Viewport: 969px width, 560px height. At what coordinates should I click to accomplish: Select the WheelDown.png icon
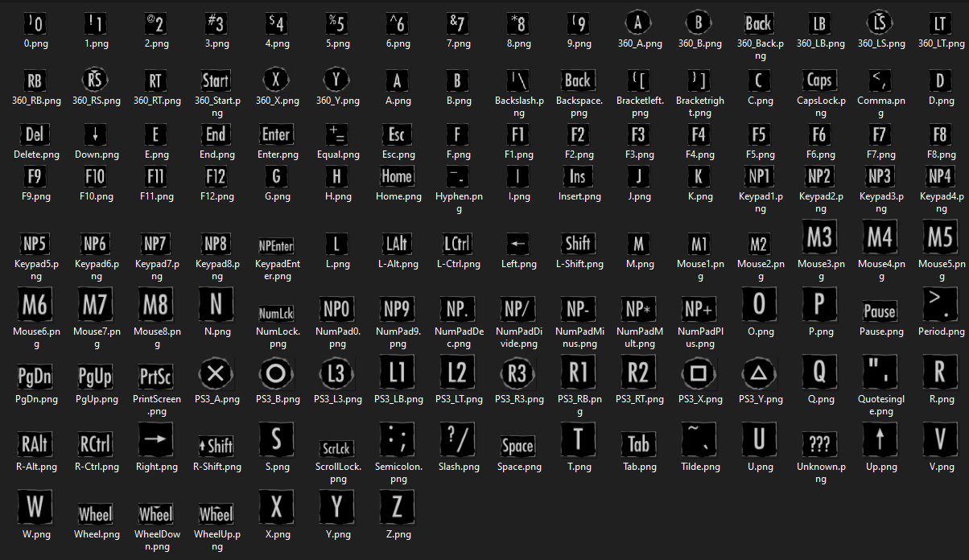(155, 514)
